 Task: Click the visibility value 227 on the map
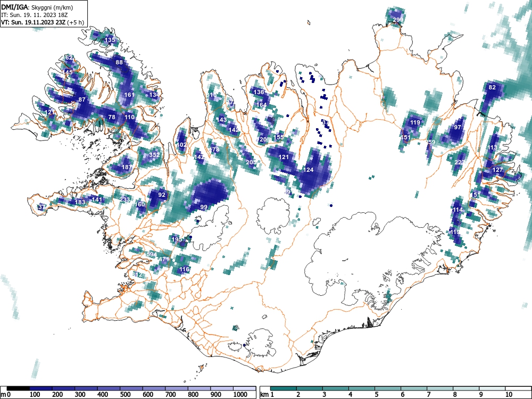click(x=459, y=162)
